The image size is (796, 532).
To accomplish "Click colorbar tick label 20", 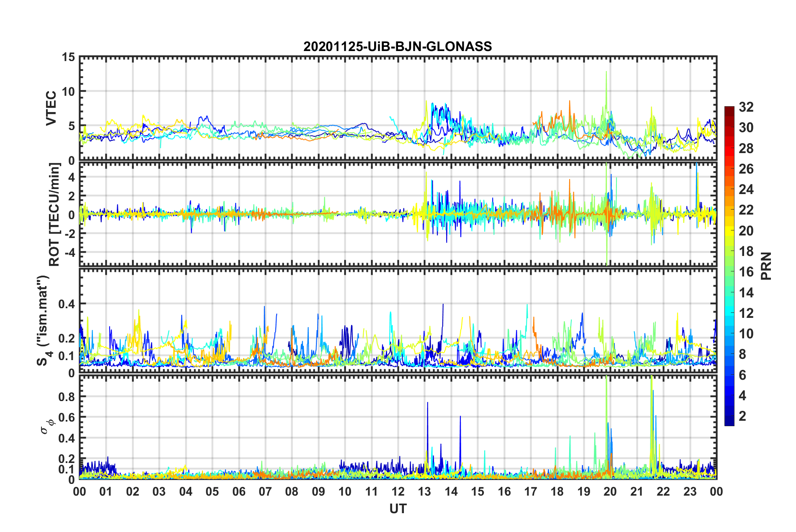I will [746, 231].
